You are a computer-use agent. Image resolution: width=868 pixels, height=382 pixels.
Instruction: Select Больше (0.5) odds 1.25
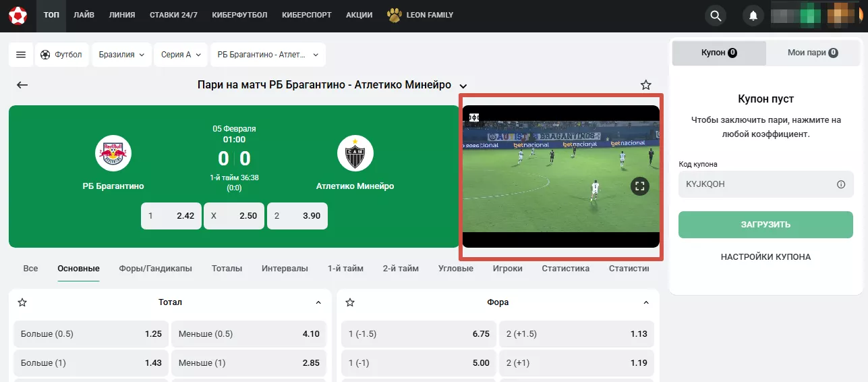[x=91, y=334]
